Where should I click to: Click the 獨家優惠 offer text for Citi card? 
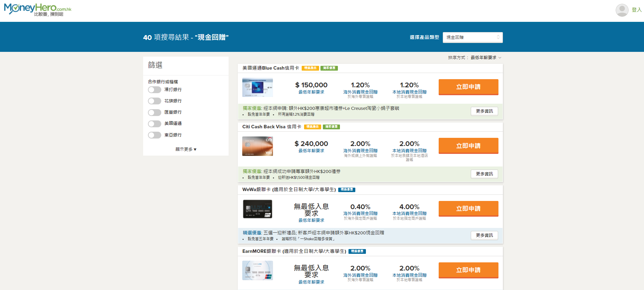tap(291, 172)
